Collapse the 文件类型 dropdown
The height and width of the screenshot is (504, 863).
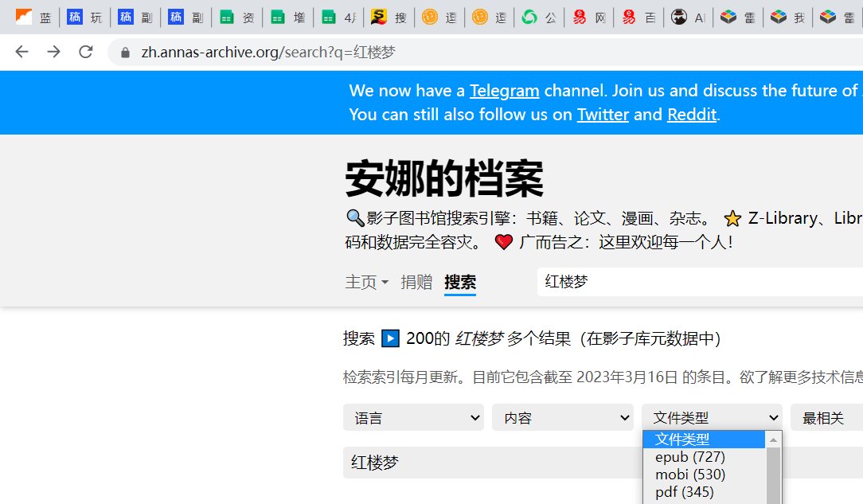coord(712,418)
